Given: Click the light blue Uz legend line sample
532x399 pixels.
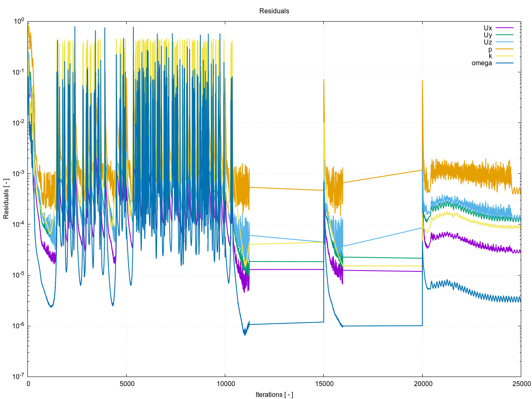Looking at the screenshot, I should click(x=504, y=42).
